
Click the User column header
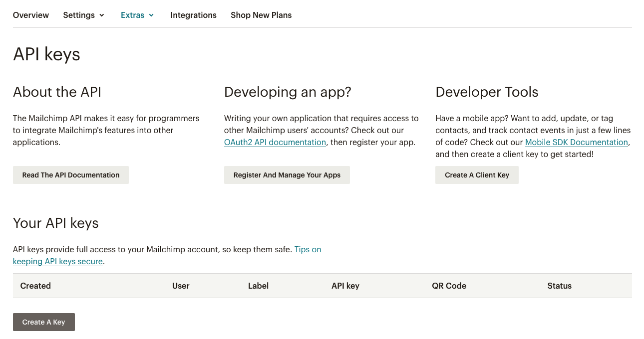click(x=181, y=286)
